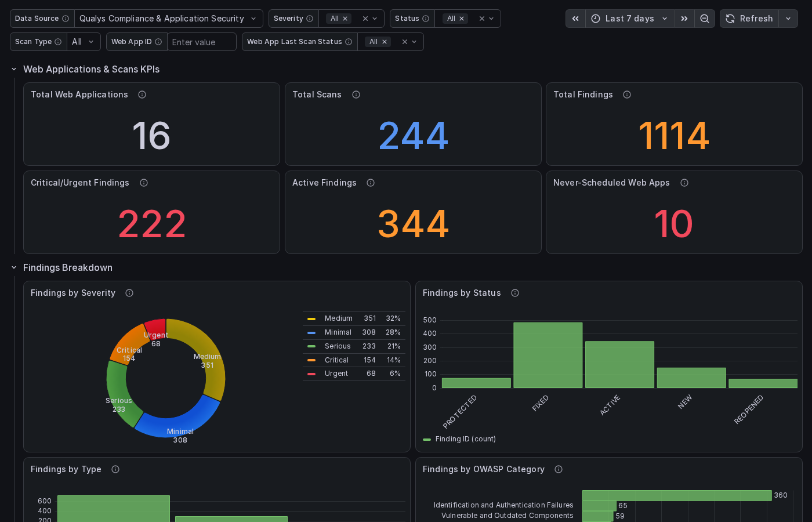Show info for Critical/Urgent Findings panel
This screenshot has width=812, height=522.
click(144, 183)
